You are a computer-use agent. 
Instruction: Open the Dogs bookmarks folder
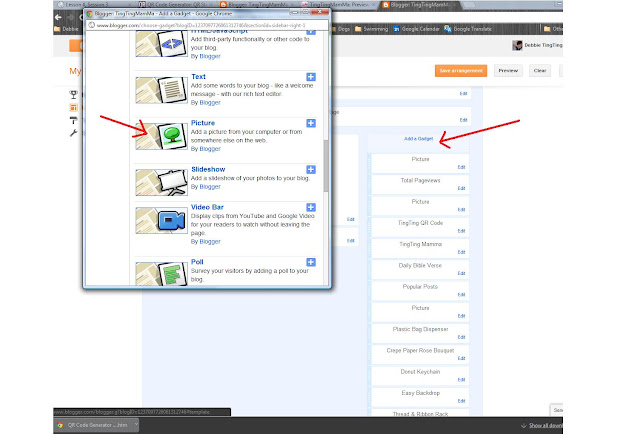(340, 29)
